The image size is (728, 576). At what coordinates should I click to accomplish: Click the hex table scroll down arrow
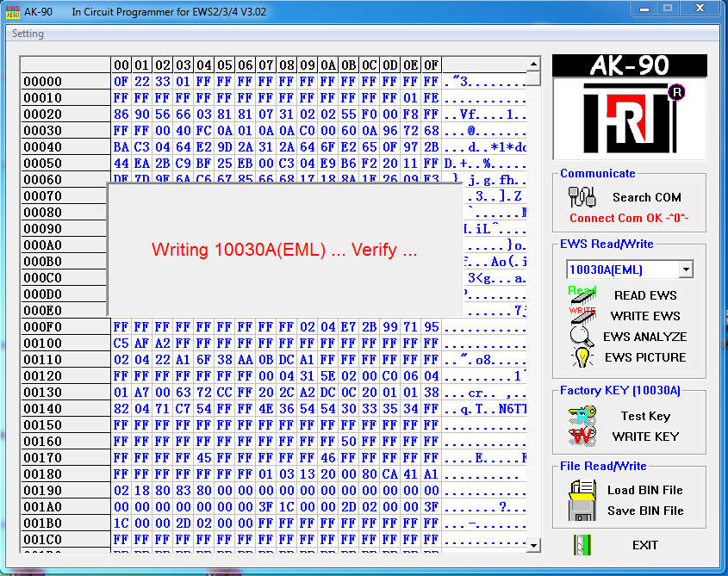pos(534,545)
